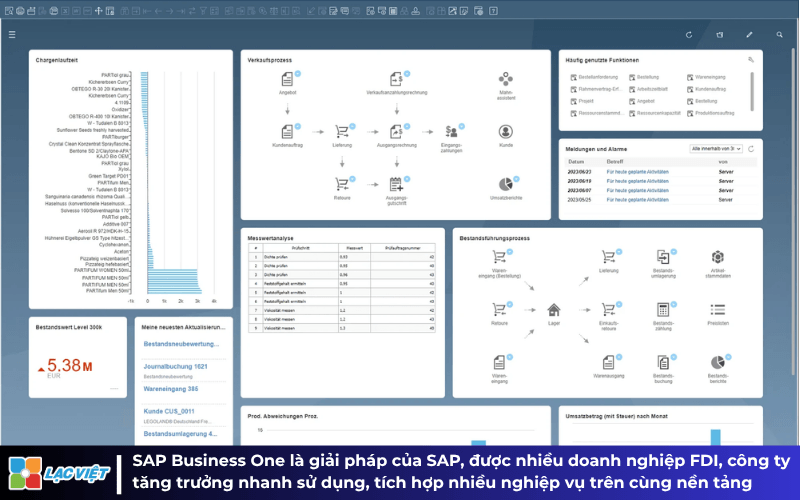Click the Häufig genutzte Funktionen panel scrollbar
The width and height of the screenshot is (800, 500).
[x=752, y=91]
